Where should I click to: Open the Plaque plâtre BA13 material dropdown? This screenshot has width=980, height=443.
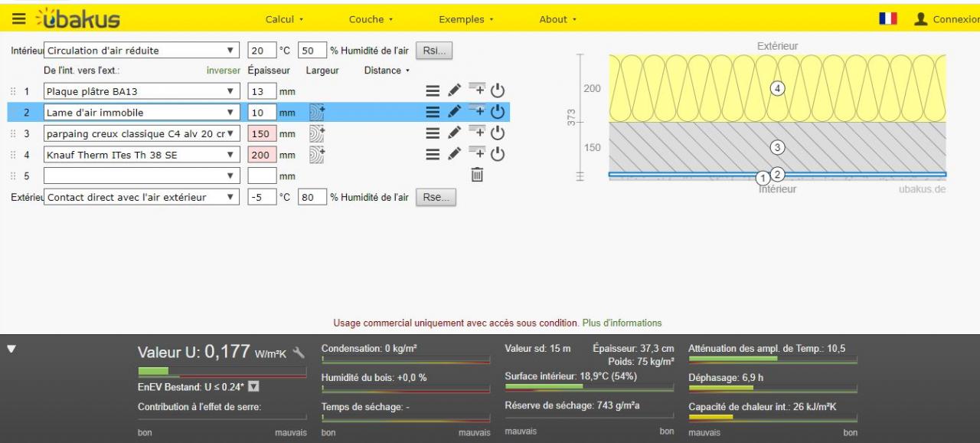point(142,91)
